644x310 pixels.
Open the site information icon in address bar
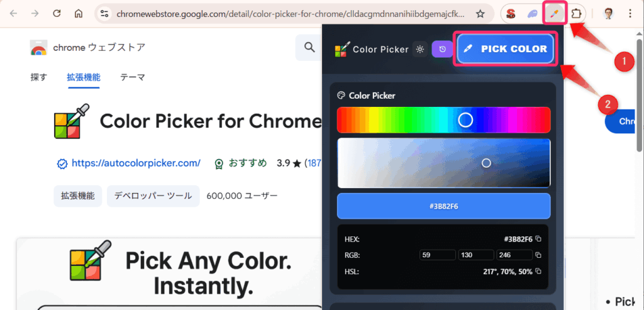pyautogui.click(x=104, y=13)
